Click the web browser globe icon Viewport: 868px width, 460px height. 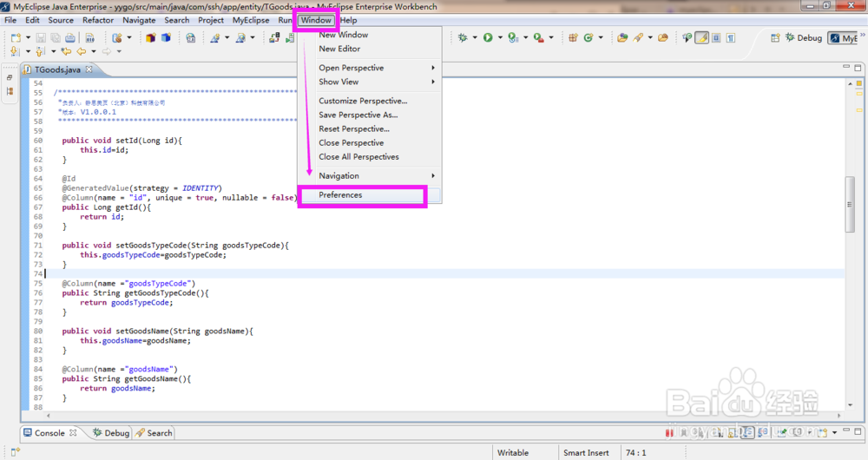click(x=190, y=37)
